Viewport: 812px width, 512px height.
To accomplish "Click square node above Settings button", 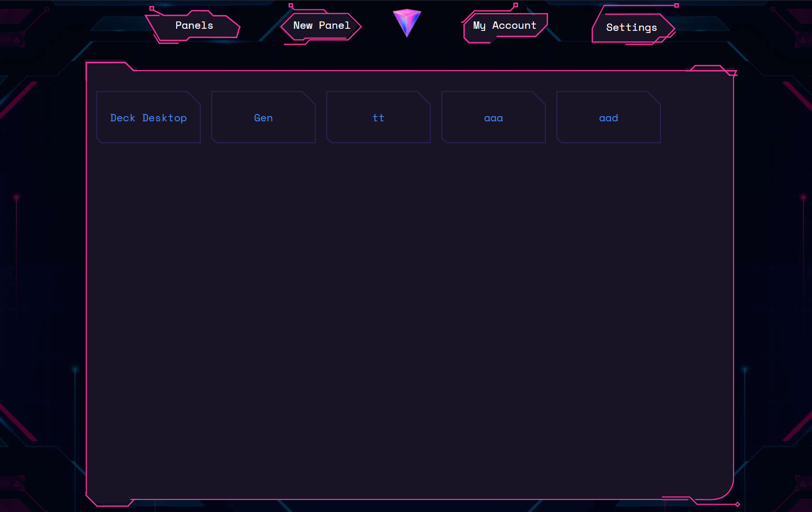I will coord(676,5).
